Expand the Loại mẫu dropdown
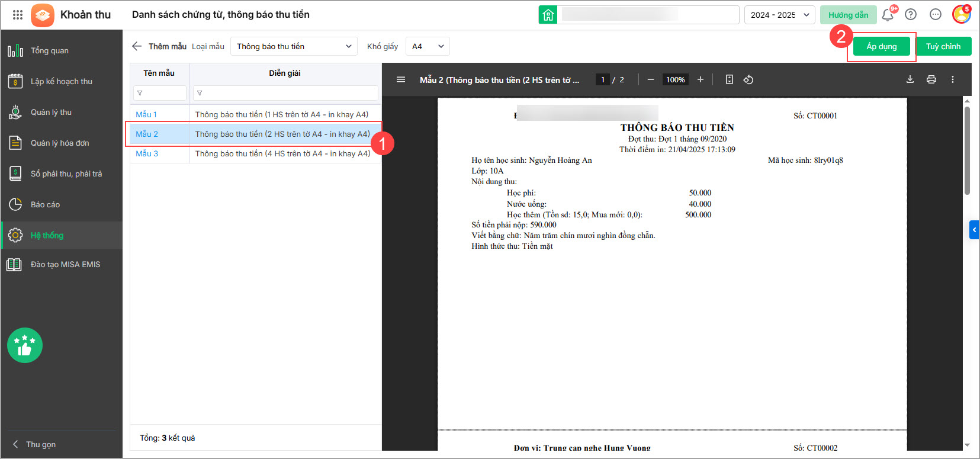Viewport: 980px width, 459px height. click(294, 46)
